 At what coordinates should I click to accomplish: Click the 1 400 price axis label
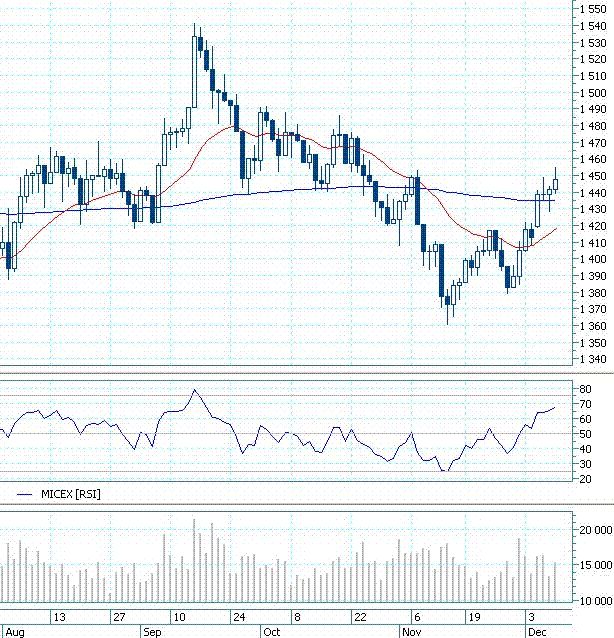coord(593,259)
